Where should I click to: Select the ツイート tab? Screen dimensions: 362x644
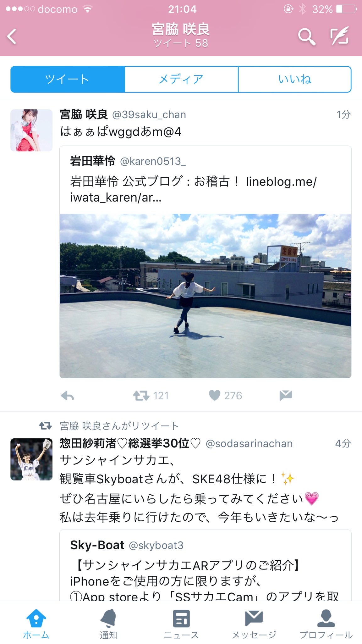[68, 79]
